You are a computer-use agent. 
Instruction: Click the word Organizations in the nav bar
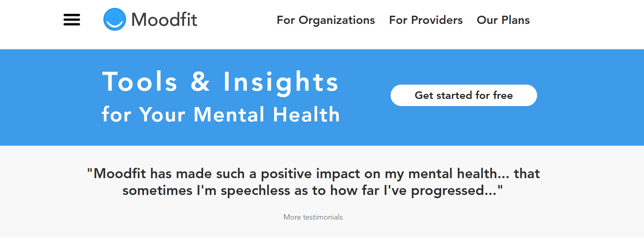(x=337, y=20)
